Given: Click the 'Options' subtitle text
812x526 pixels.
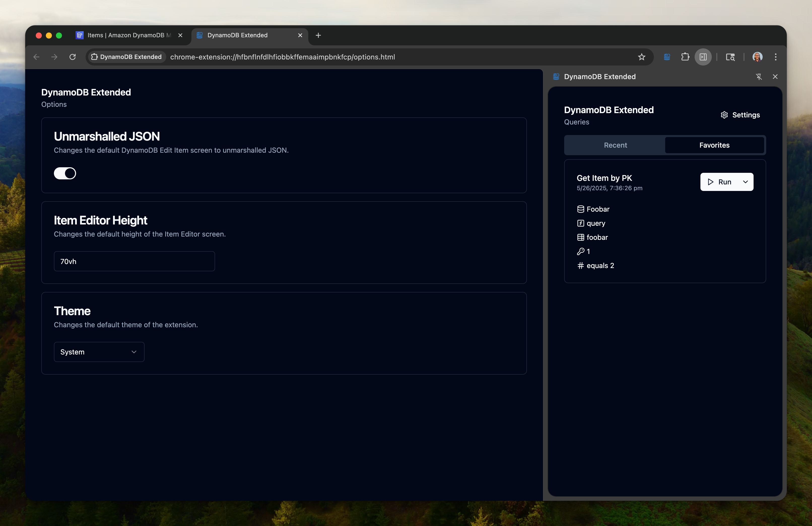Looking at the screenshot, I should 54,105.
